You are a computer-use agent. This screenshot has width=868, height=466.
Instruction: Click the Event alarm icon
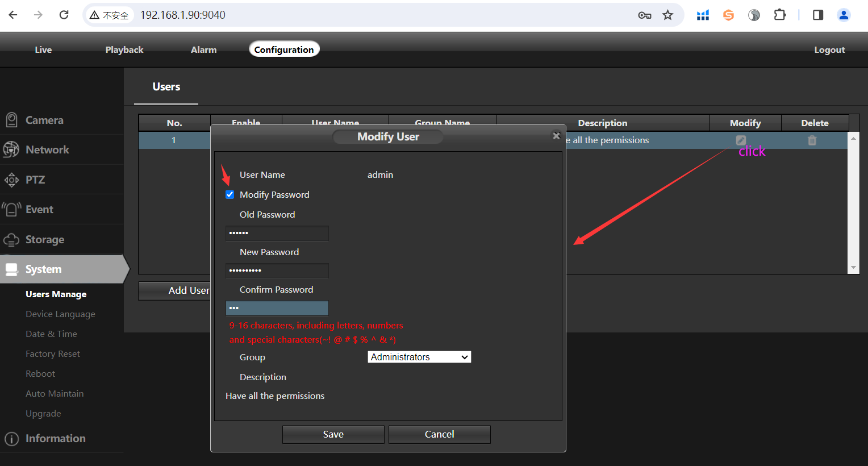click(11, 209)
